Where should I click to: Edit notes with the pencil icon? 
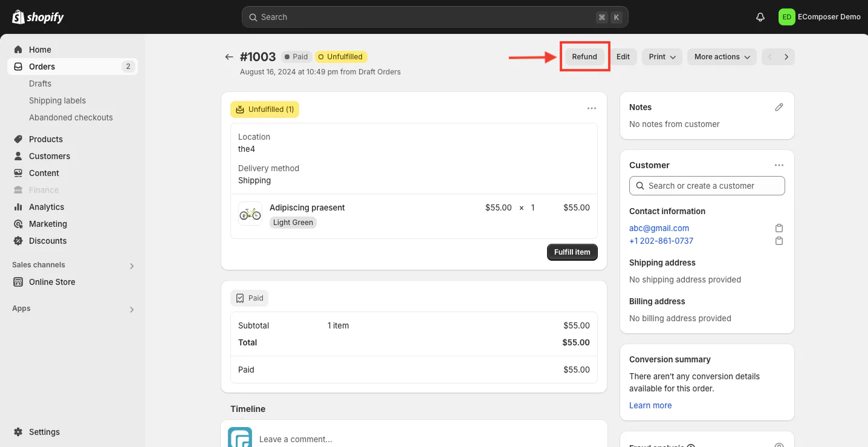pos(779,107)
